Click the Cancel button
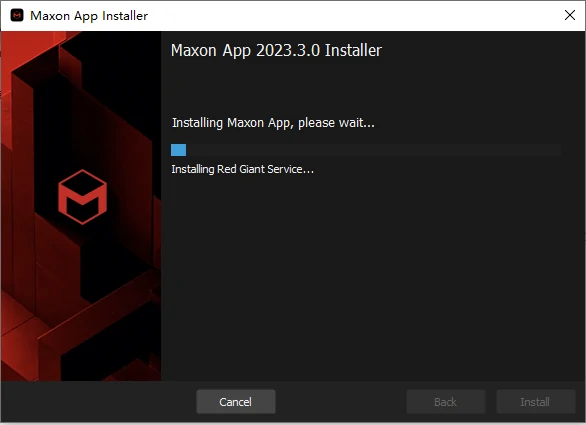The image size is (586, 425). click(x=236, y=402)
